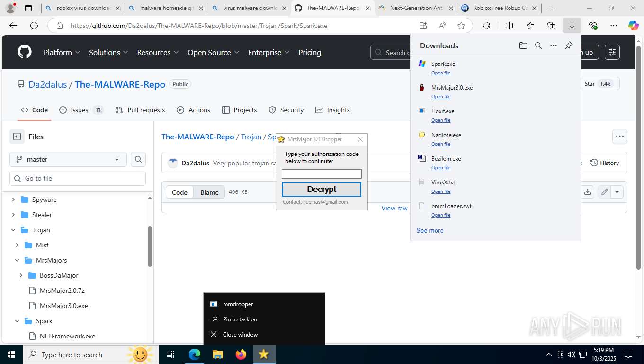Edit file pencil icon
The width and height of the screenshot is (644, 364).
point(604,191)
